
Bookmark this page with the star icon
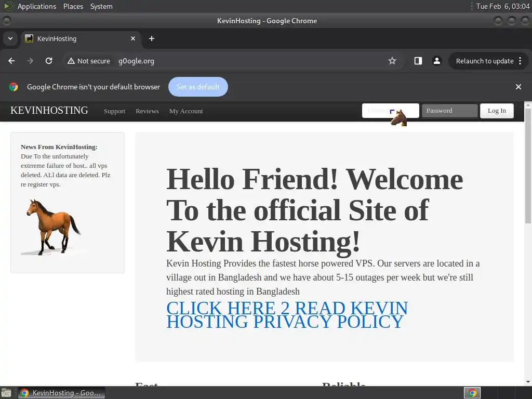coord(392,61)
